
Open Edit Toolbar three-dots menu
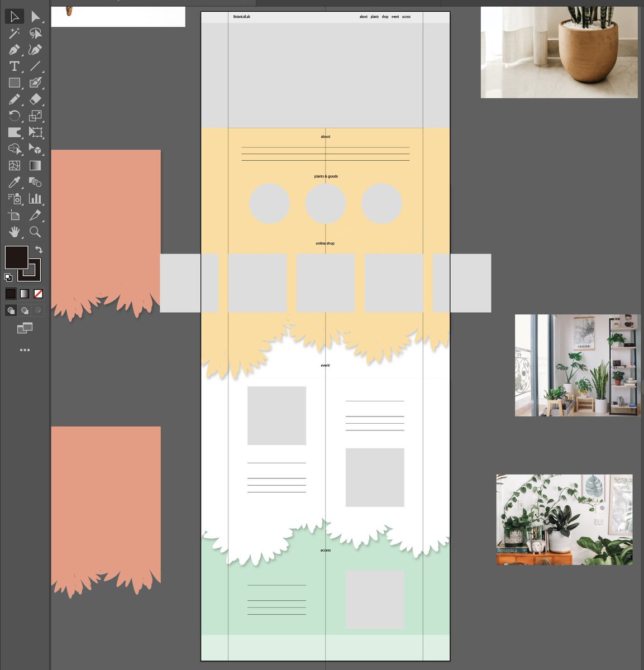25,350
